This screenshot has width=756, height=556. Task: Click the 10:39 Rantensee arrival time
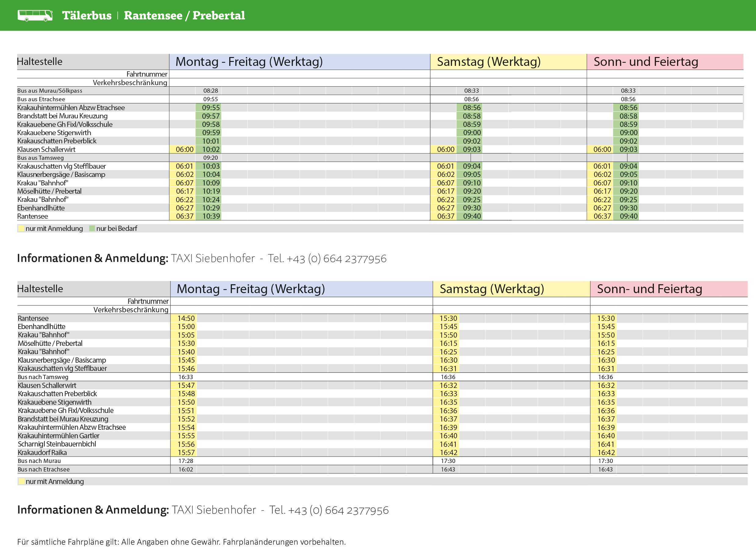(x=211, y=217)
